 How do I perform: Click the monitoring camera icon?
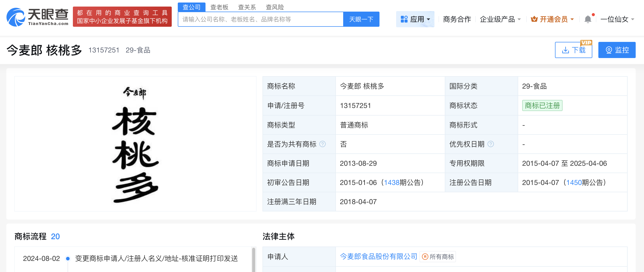609,50
